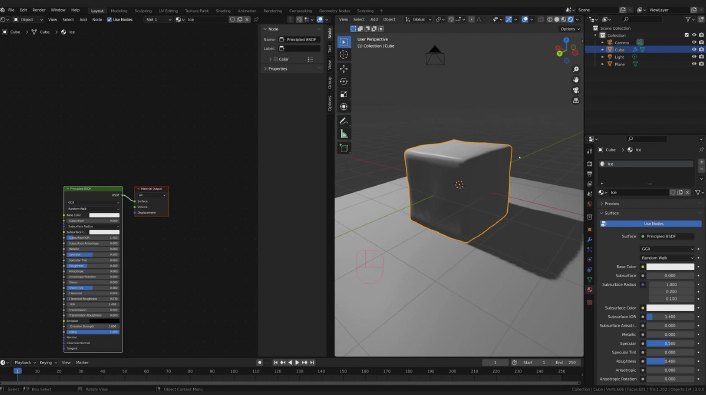
Task: Open the GGX distribution dropdown in properties
Action: click(x=667, y=249)
